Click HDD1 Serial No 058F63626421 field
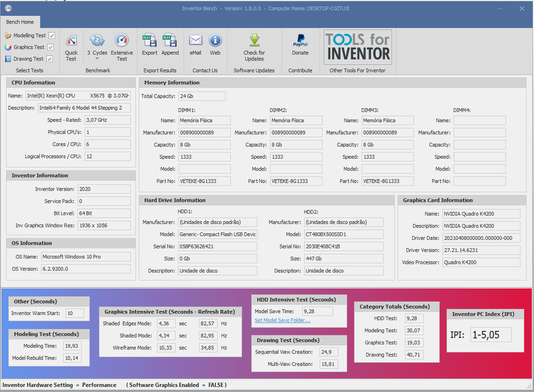The width and height of the screenshot is (534, 392). (218, 246)
